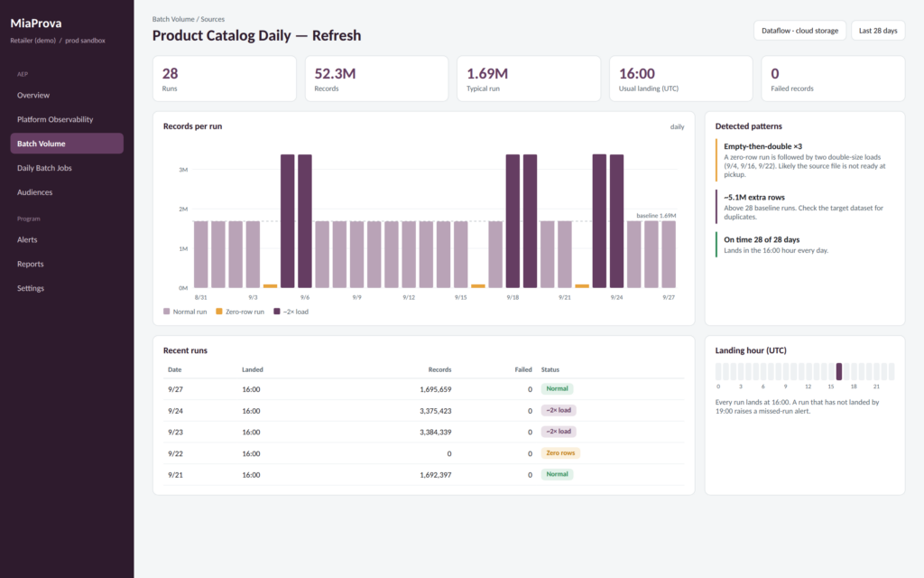Navigate to Audiences
924x578 pixels.
point(67,191)
